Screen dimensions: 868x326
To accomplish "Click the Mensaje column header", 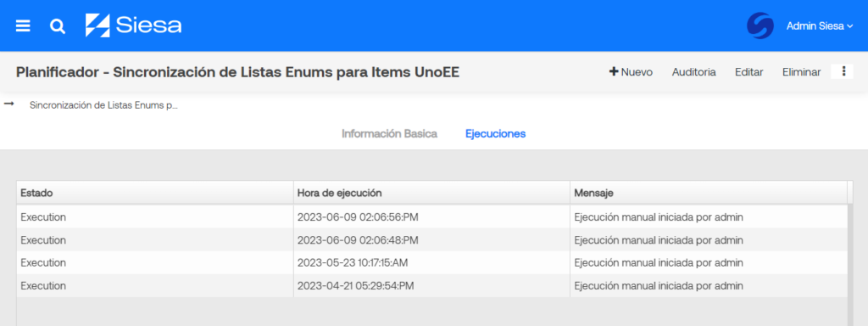I will [x=709, y=193].
